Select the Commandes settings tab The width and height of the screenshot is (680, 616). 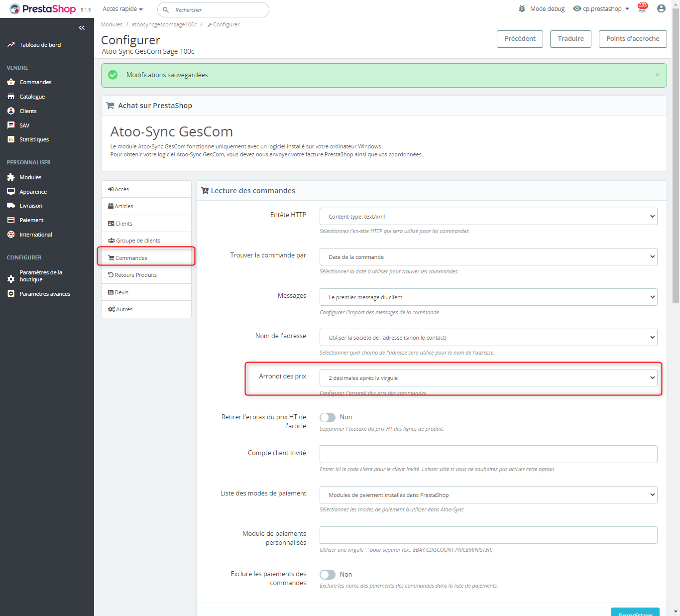coord(146,258)
